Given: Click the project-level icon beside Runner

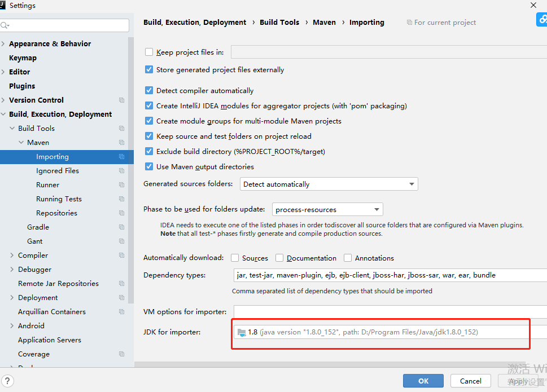Looking at the screenshot, I should (121, 184).
